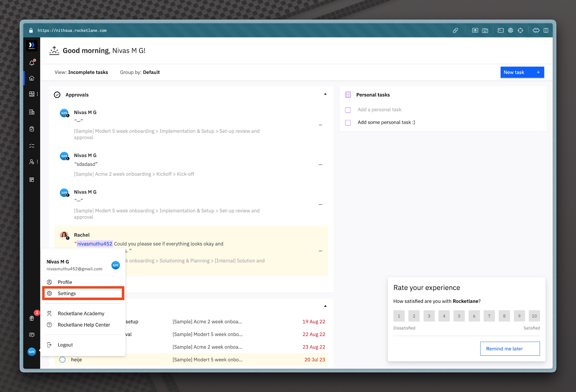Open the chat support sidebar icon

coord(32,335)
